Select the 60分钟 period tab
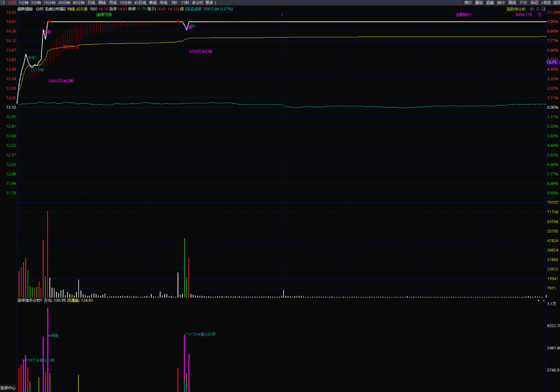The image size is (560, 392). pyautogui.click(x=78, y=2)
